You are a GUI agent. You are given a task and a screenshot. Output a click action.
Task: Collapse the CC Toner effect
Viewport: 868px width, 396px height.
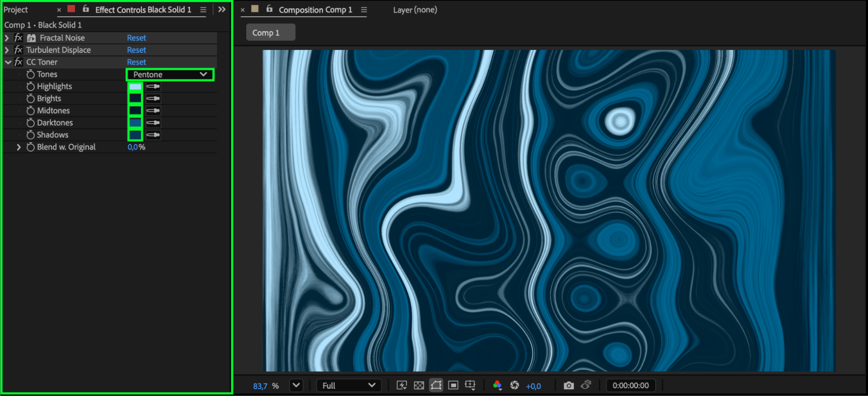click(x=8, y=62)
